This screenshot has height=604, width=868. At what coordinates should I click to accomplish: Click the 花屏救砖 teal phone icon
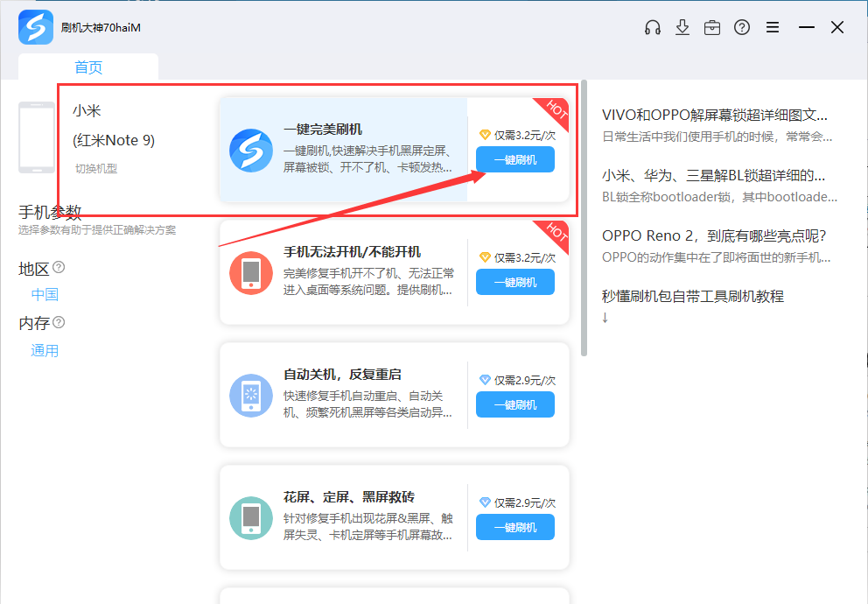(x=251, y=517)
